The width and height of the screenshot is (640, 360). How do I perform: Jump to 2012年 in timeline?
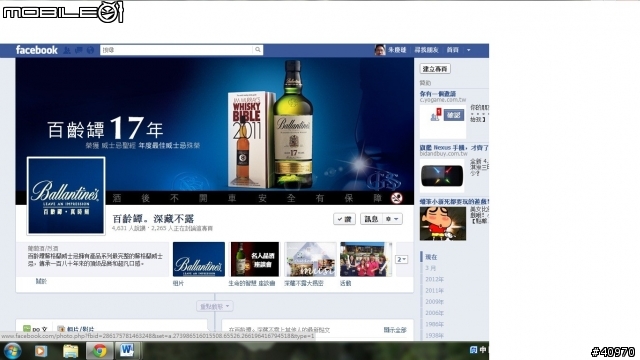click(434, 279)
